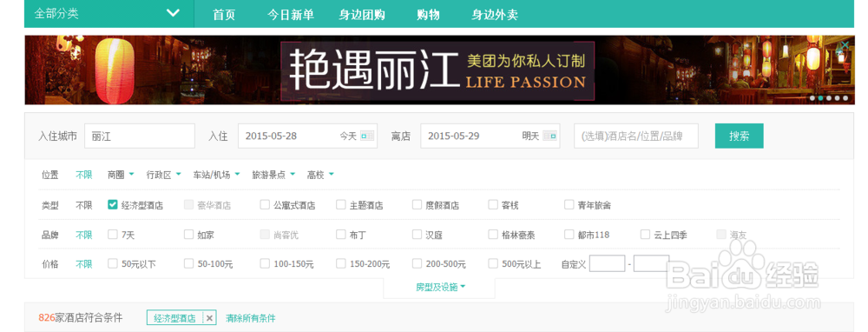Check the 布丁 brand checkbox
Image resolution: width=868 pixels, height=332 pixels.
point(341,235)
